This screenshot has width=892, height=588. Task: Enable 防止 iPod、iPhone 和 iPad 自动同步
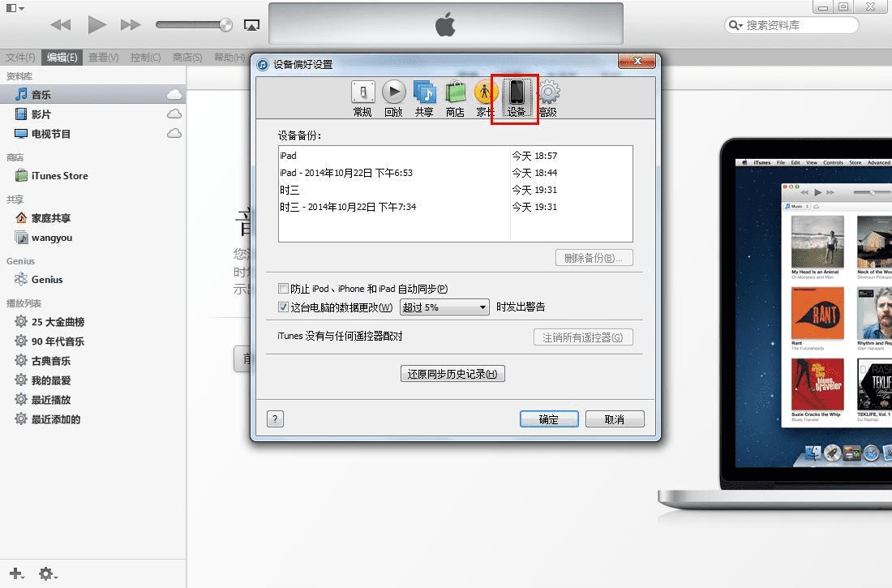coord(284,289)
